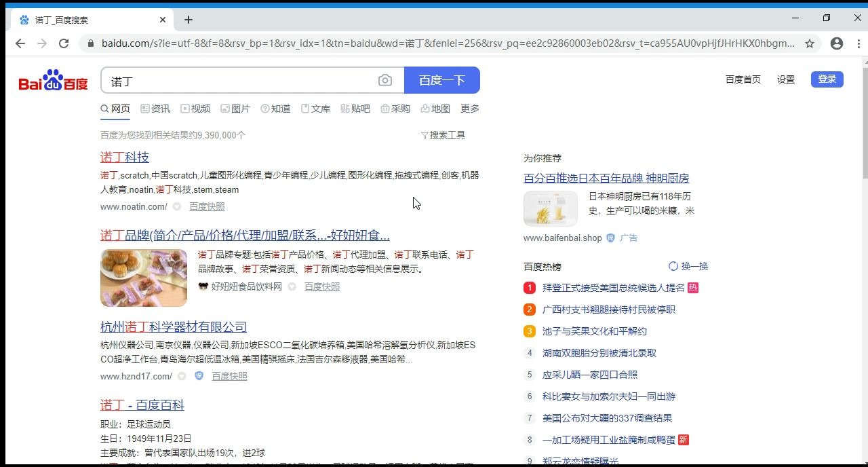
Task: Reload the page with the refresh icon
Action: coord(64,43)
